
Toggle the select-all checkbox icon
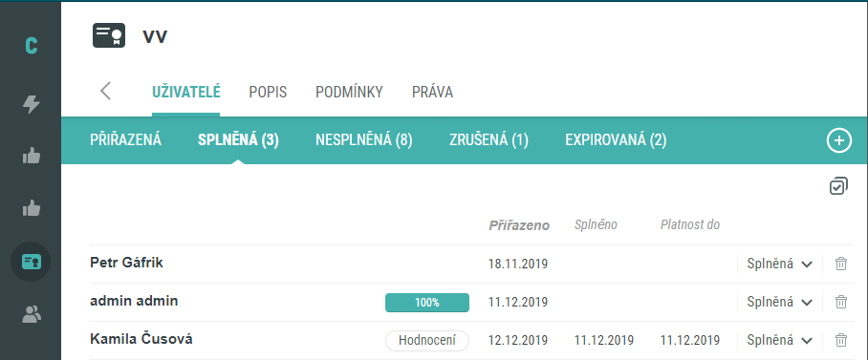(838, 186)
